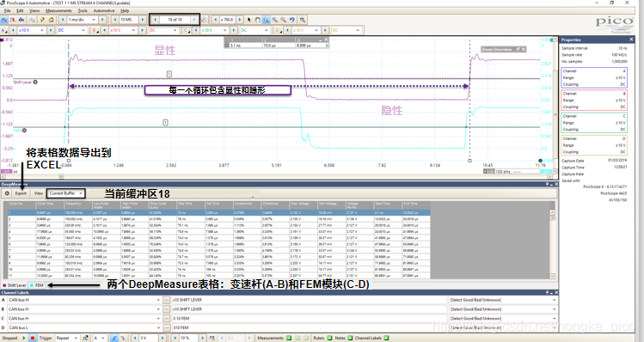This screenshot has height=342, width=644.
Task: Open the Current Buffer dropdown in DeepMeasure
Action: click(x=66, y=193)
